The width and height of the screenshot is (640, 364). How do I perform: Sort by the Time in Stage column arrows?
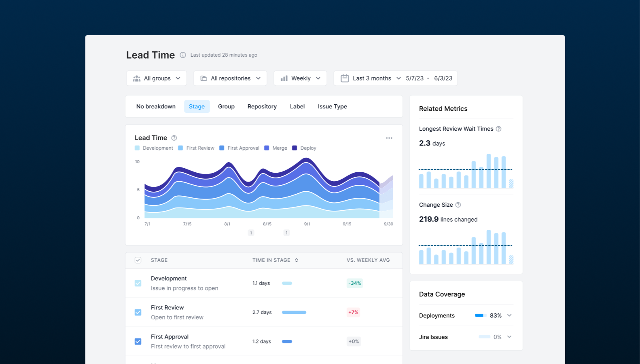pyautogui.click(x=297, y=260)
